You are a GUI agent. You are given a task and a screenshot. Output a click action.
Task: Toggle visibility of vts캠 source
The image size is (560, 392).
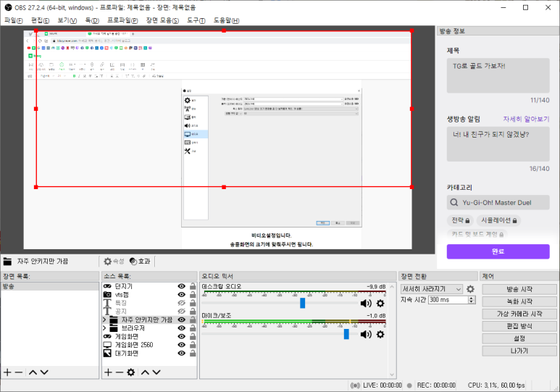click(x=181, y=295)
